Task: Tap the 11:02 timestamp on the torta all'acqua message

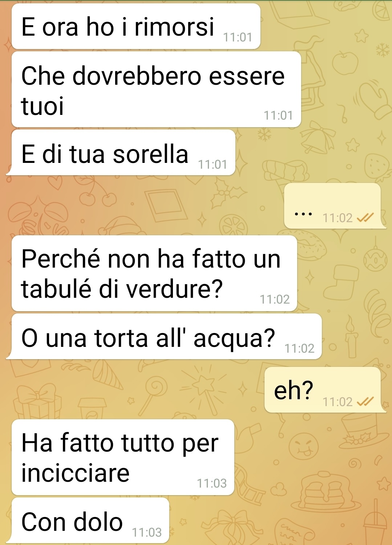Action: click(x=299, y=348)
